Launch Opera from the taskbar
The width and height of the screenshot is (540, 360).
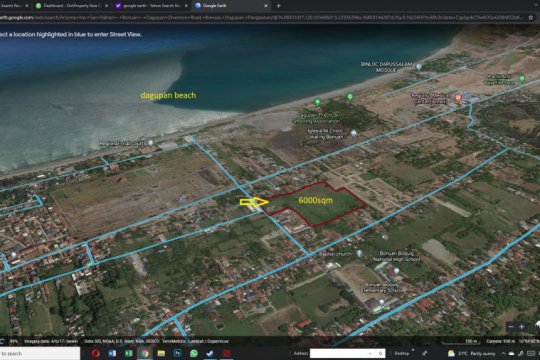point(96,353)
